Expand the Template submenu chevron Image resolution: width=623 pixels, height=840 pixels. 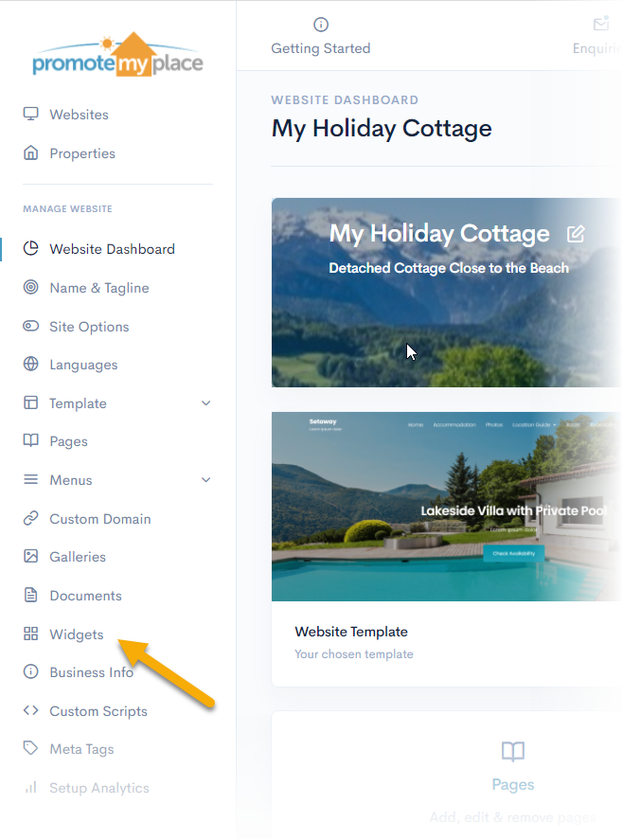pyautogui.click(x=206, y=403)
